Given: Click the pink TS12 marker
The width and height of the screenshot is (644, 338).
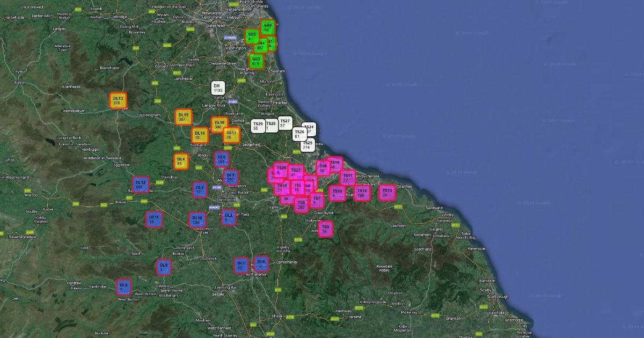Looking at the screenshot, I should pos(362,193).
